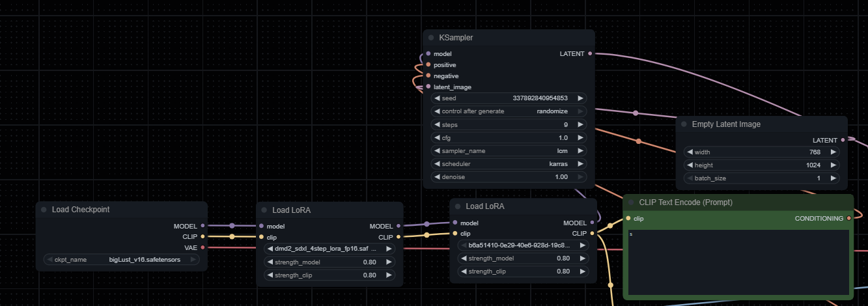
Task: Click the dmd2 Load LoRA model input socket
Action: point(260,226)
